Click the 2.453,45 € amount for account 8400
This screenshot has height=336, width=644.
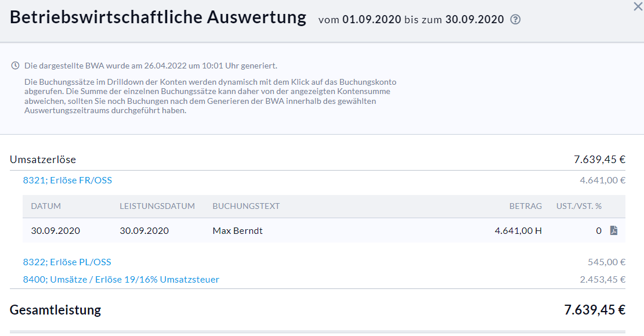(x=602, y=280)
